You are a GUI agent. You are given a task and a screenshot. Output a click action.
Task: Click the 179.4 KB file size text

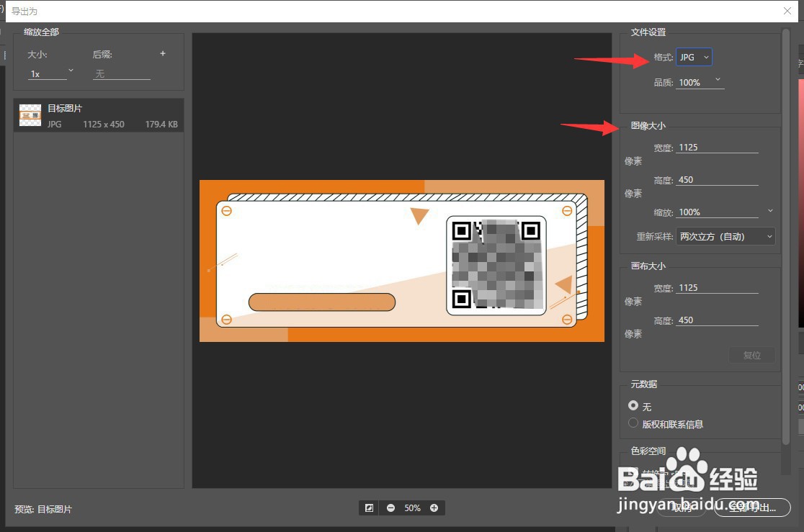[161, 124]
